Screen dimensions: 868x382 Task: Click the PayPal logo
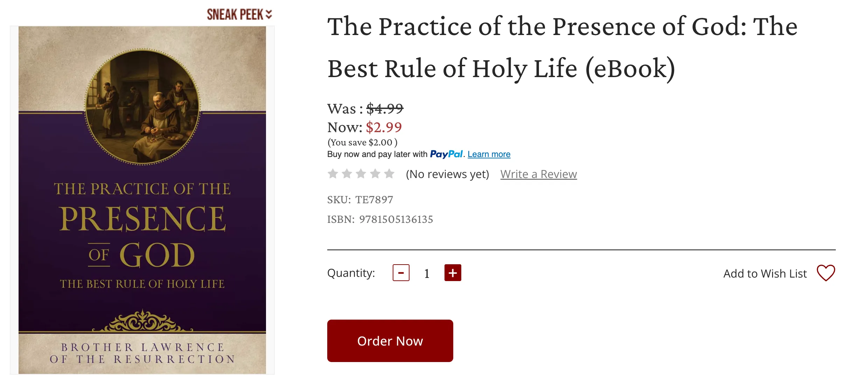click(x=446, y=154)
